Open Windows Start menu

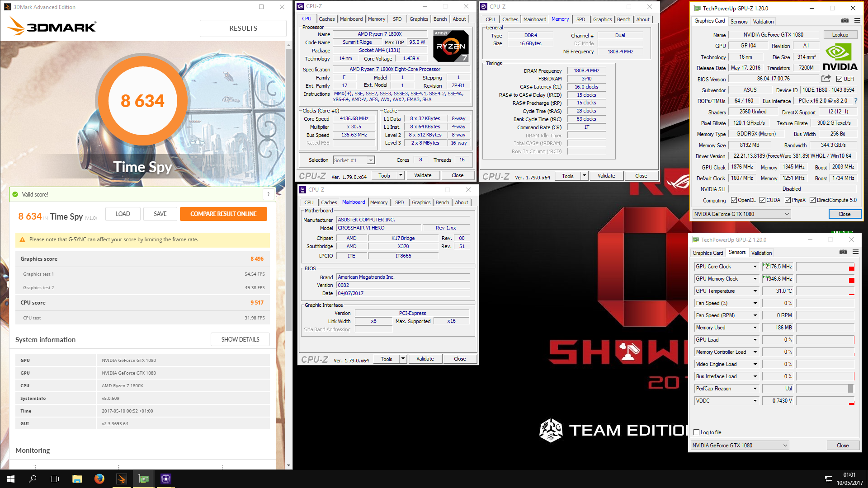coord(11,479)
